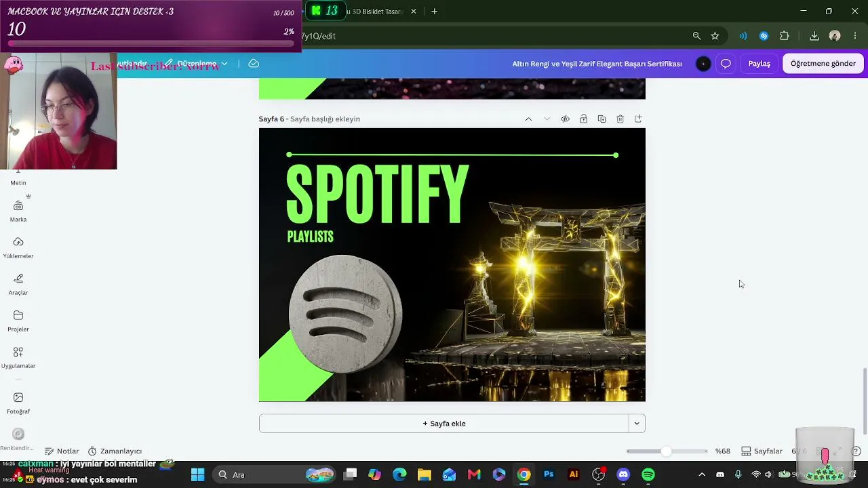Viewport: 868px width, 488px height.
Task: Open Illustrator from the taskbar
Action: pyautogui.click(x=574, y=475)
